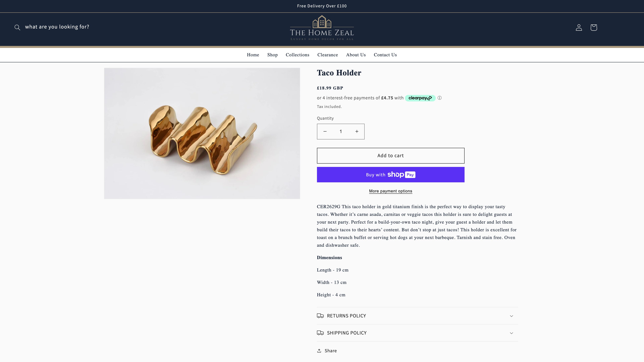Click the search magnifier icon
Screen dimensions: 644x362
click(17, 27)
